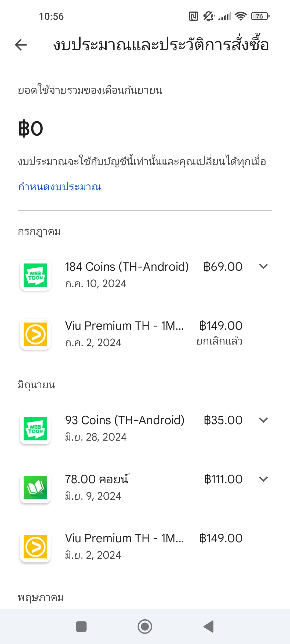Tap the Viu icon for the June purchase
This screenshot has width=290, height=644.
35,547
